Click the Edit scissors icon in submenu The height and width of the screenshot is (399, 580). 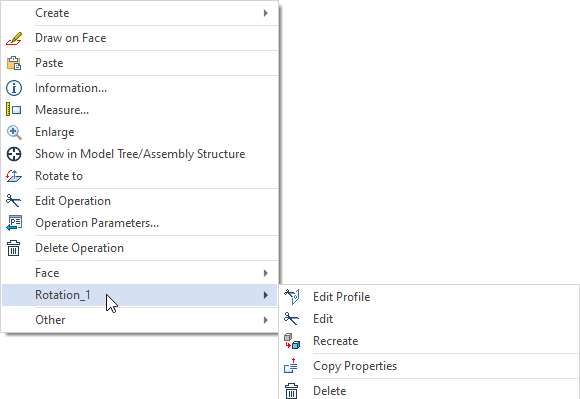[x=291, y=319]
